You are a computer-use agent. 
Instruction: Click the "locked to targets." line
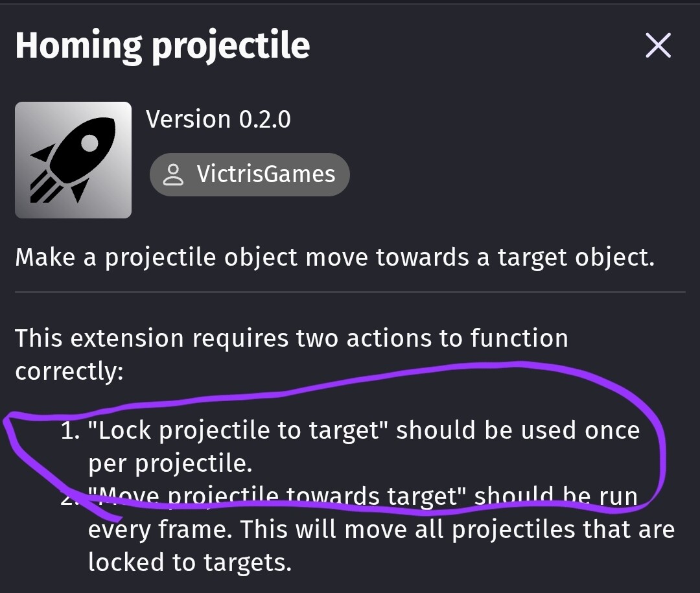click(x=189, y=562)
